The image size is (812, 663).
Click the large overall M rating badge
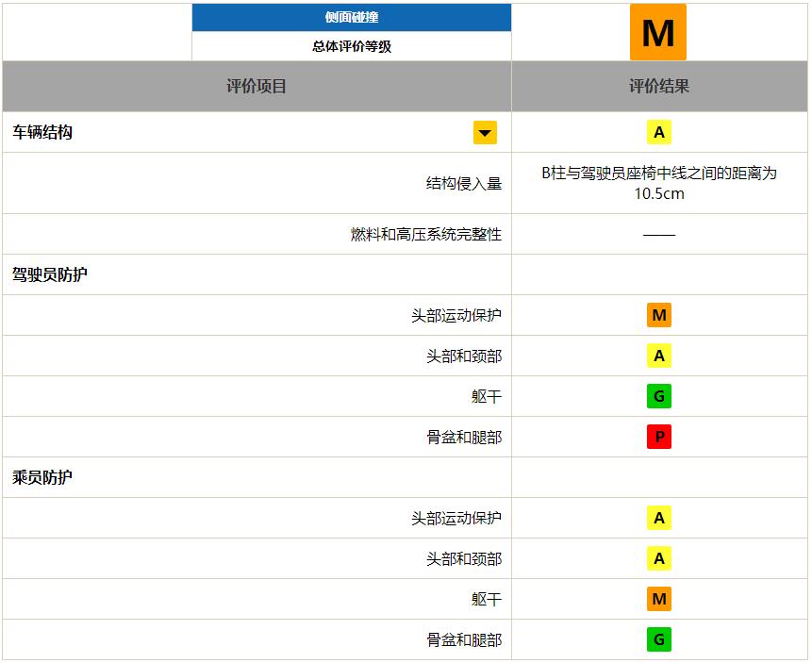(657, 32)
